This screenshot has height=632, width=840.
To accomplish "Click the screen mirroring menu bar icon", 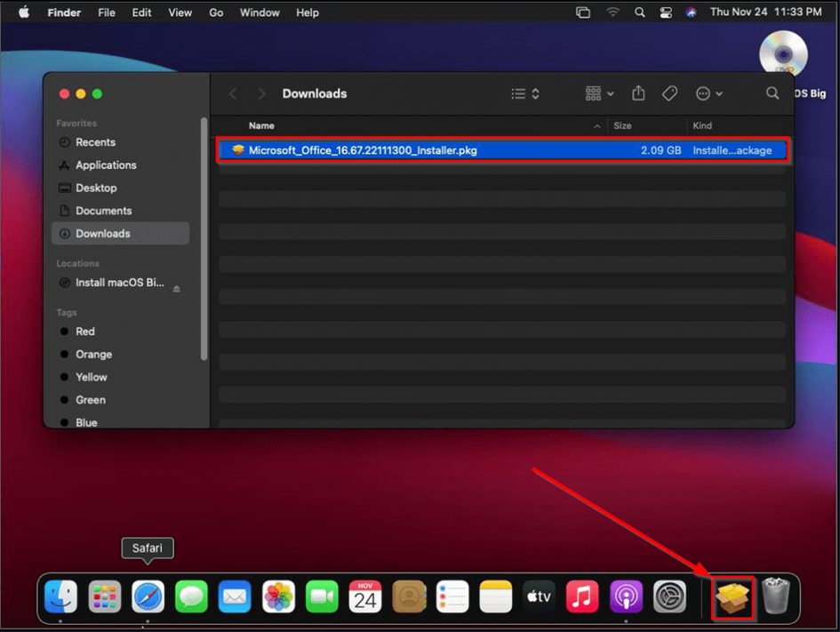I will click(x=583, y=12).
